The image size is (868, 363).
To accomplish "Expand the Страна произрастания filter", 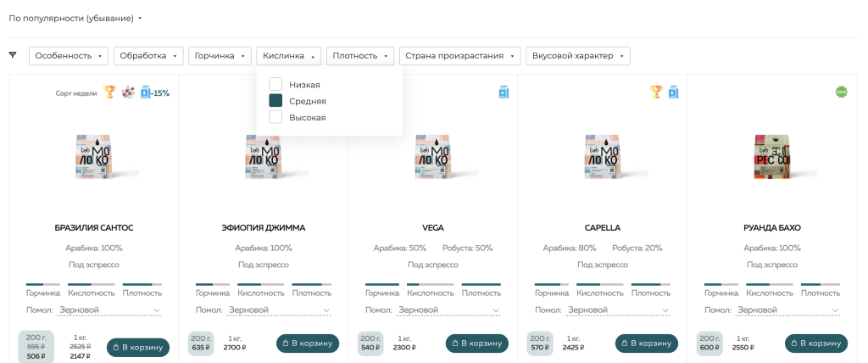I will pos(459,56).
